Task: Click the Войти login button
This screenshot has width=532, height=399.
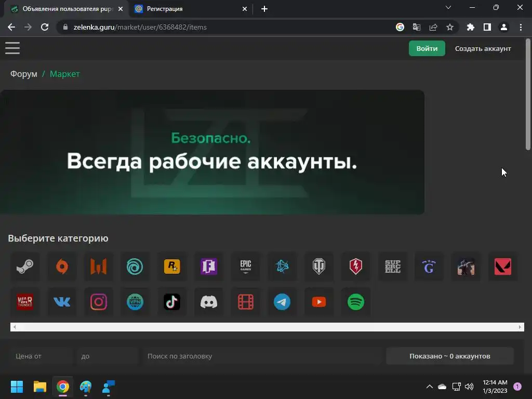Action: 427,48
